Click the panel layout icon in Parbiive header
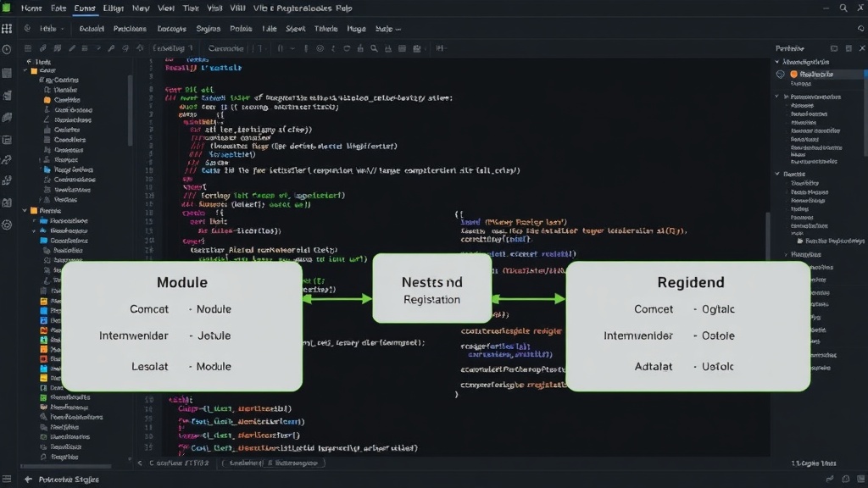This screenshot has width=868, height=488. click(834, 48)
